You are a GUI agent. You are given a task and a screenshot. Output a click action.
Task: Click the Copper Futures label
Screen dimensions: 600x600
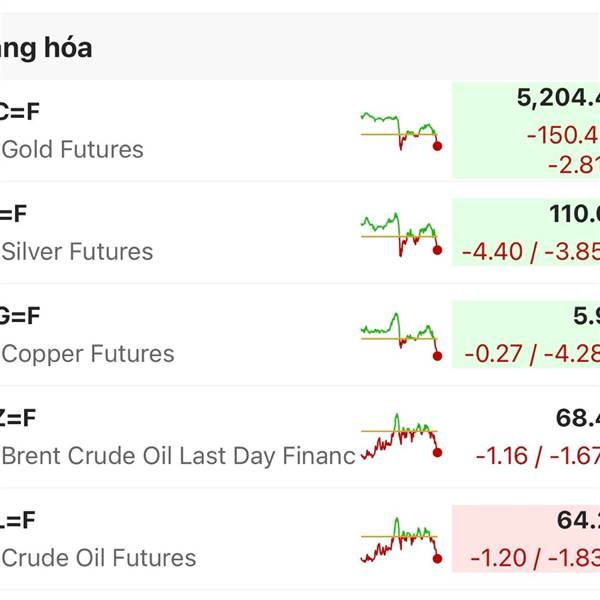click(x=88, y=354)
